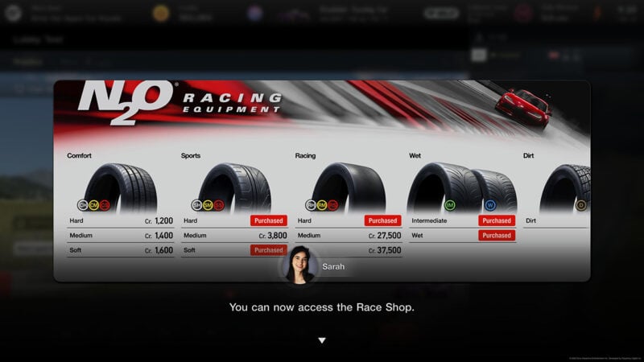This screenshot has width=644, height=362.
Task: Click the D Dirt tire badge
Action: click(580, 205)
